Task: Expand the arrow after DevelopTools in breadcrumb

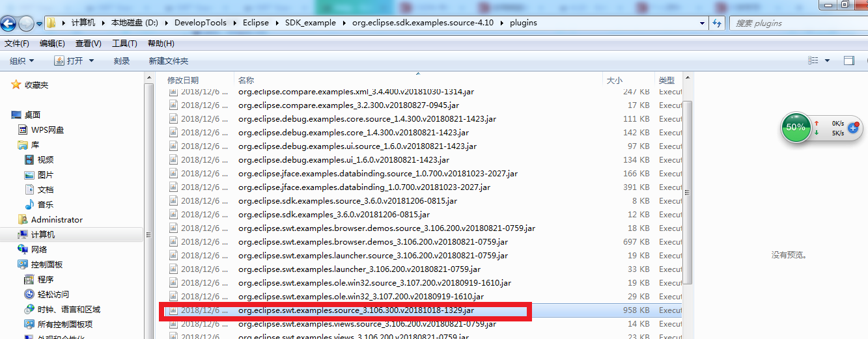Action: click(234, 23)
